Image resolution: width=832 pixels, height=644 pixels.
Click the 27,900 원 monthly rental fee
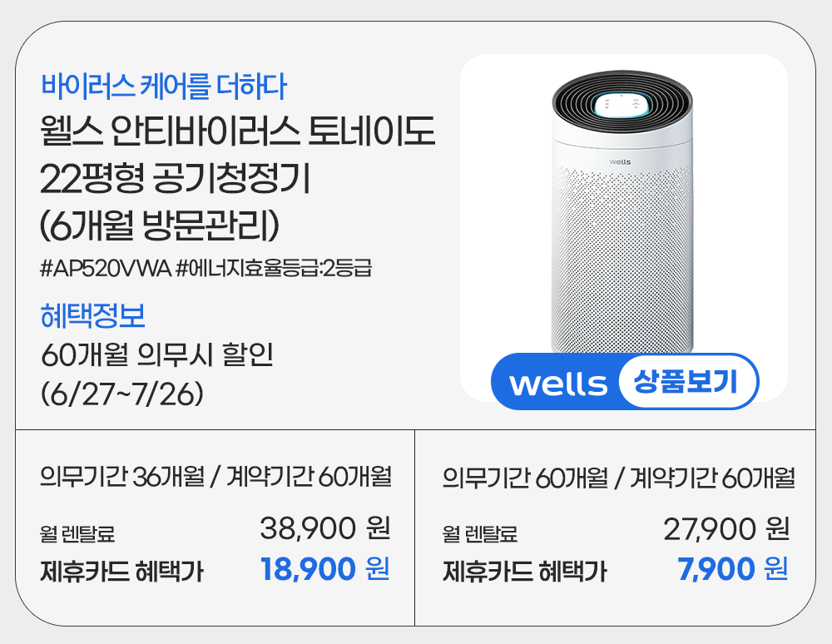pyautogui.click(x=726, y=528)
